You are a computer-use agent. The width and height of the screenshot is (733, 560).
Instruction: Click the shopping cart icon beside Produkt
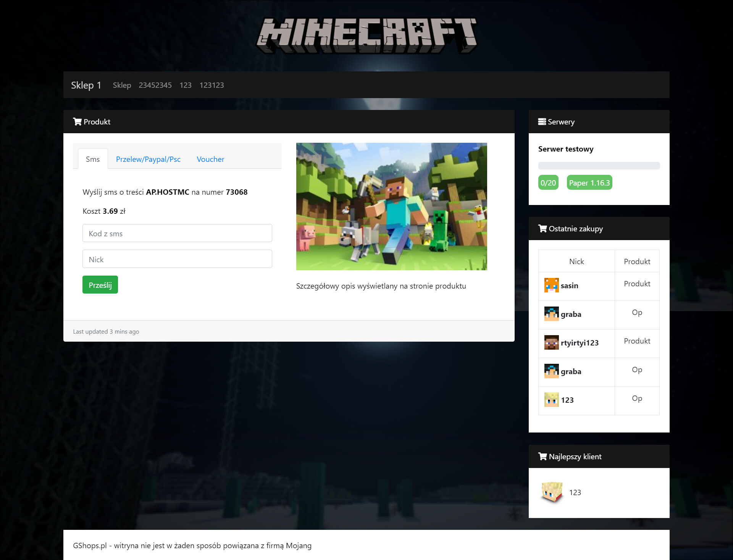tap(77, 122)
